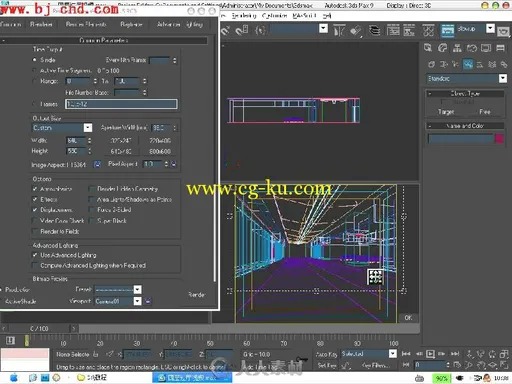Select the Lights category icon
This screenshot has width=512, height=384.
pyautogui.click(x=455, y=64)
